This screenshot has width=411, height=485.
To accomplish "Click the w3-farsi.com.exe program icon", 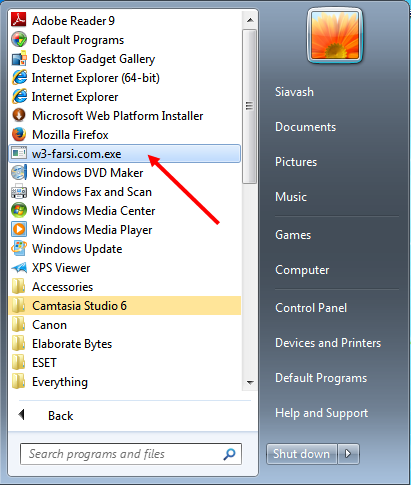I will coord(19,153).
